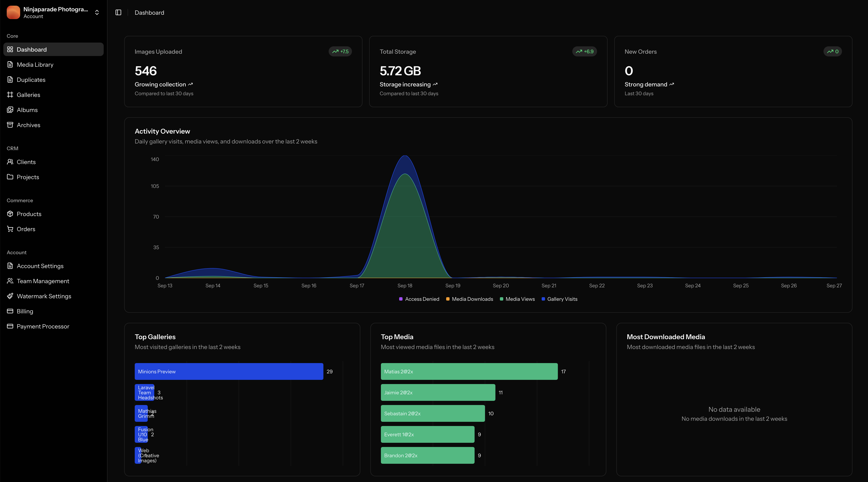The image size is (868, 482).
Task: Open the Ninjaparade Photography account dropdown
Action: [x=56, y=12]
